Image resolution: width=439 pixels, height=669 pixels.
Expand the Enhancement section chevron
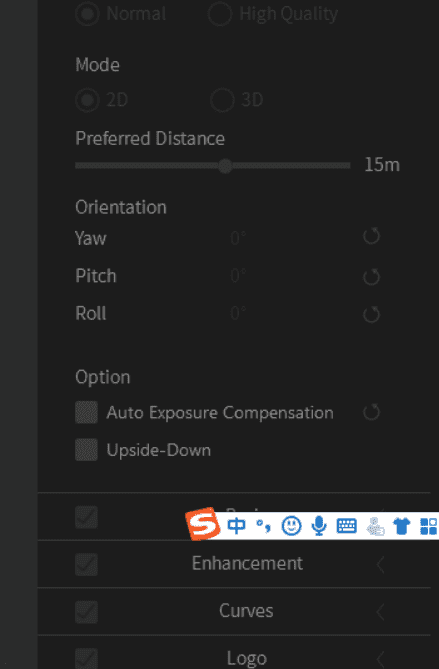coord(381,564)
